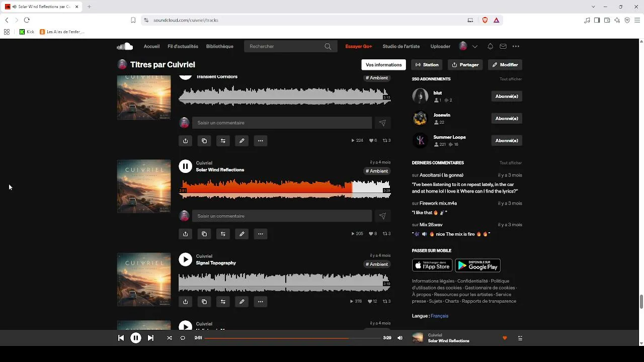Change the Langue setting Français
The image size is (644, 362).
tap(439, 316)
